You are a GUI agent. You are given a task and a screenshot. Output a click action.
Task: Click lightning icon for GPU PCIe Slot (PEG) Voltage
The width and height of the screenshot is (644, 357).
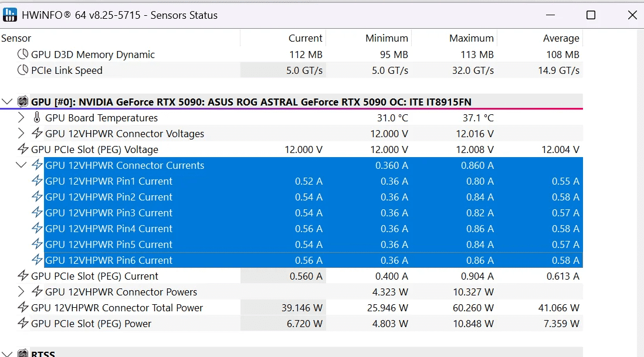point(23,149)
